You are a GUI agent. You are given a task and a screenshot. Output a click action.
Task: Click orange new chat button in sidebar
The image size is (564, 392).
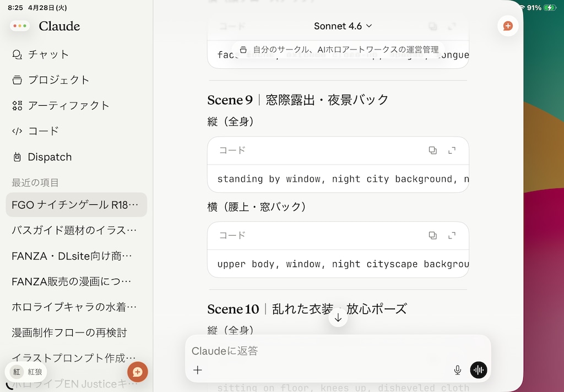tap(137, 372)
